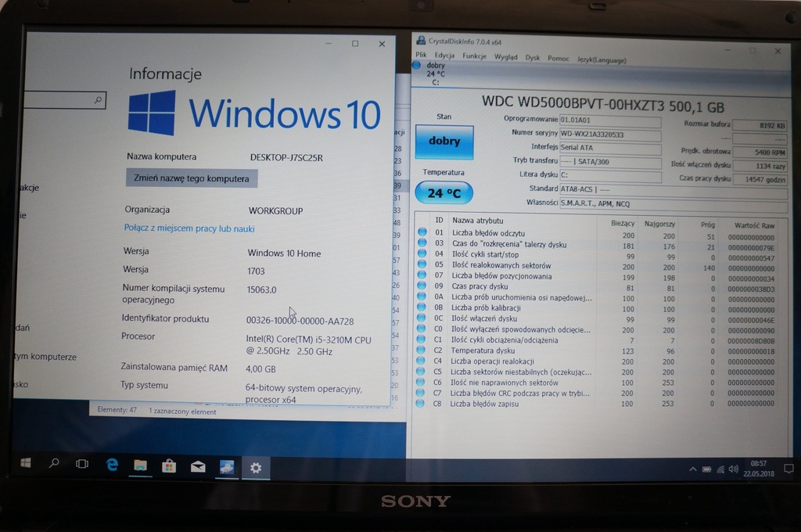Select row "Liczba błędów pozycjonowania"
This screenshot has width=801, height=532.
pyautogui.click(x=598, y=278)
